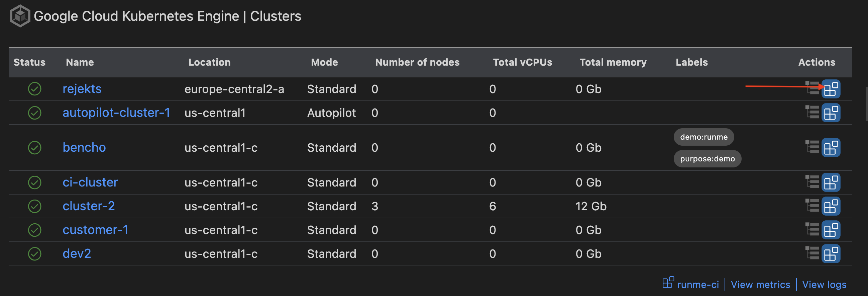Click the blue dashboard icon for rejekts
The height and width of the screenshot is (296, 868).
click(x=831, y=89)
